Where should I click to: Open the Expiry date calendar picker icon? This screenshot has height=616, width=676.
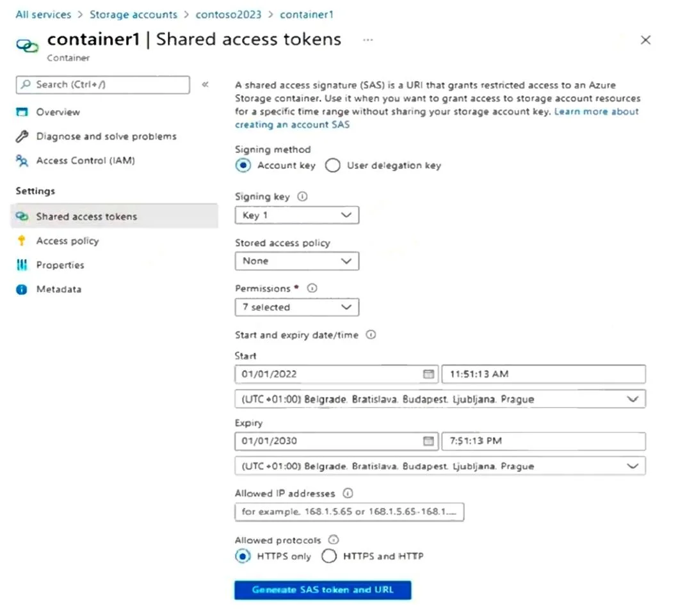(428, 441)
